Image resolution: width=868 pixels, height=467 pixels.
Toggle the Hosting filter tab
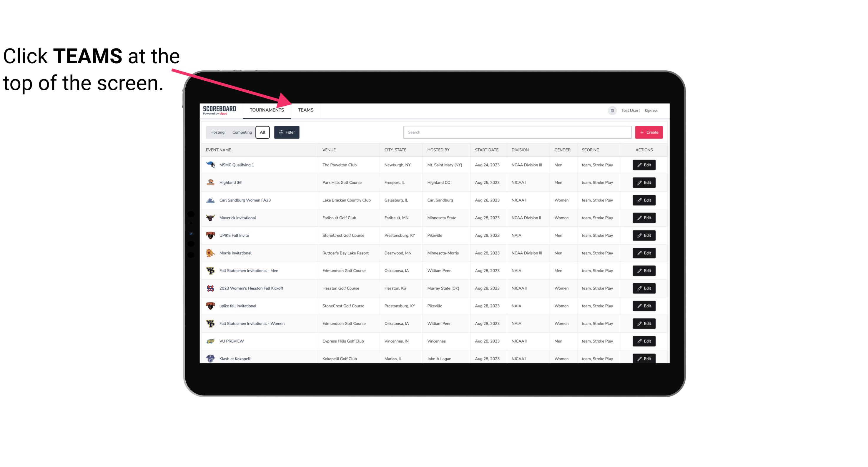(x=217, y=132)
